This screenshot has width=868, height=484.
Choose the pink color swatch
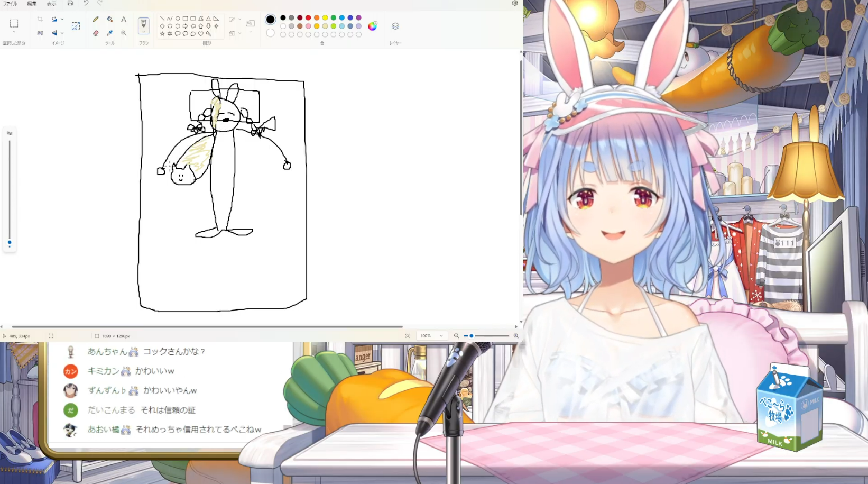[308, 26]
